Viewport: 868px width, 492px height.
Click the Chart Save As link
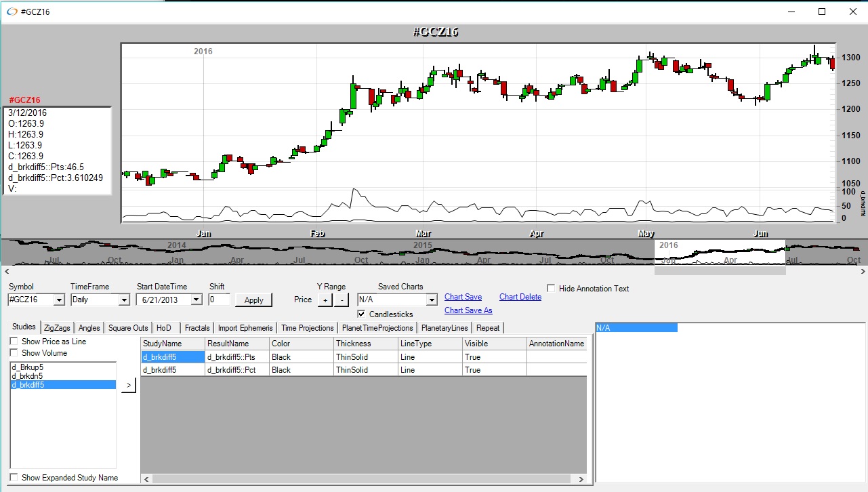click(468, 310)
